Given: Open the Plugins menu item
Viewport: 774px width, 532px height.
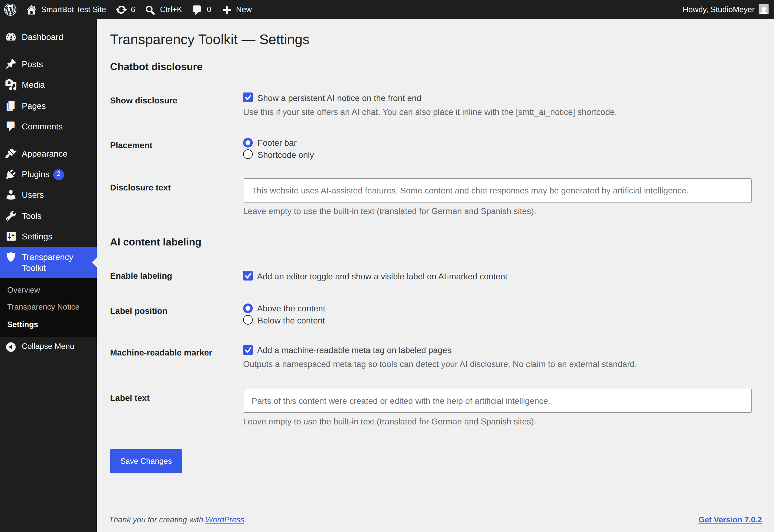Looking at the screenshot, I should click(x=48, y=174).
